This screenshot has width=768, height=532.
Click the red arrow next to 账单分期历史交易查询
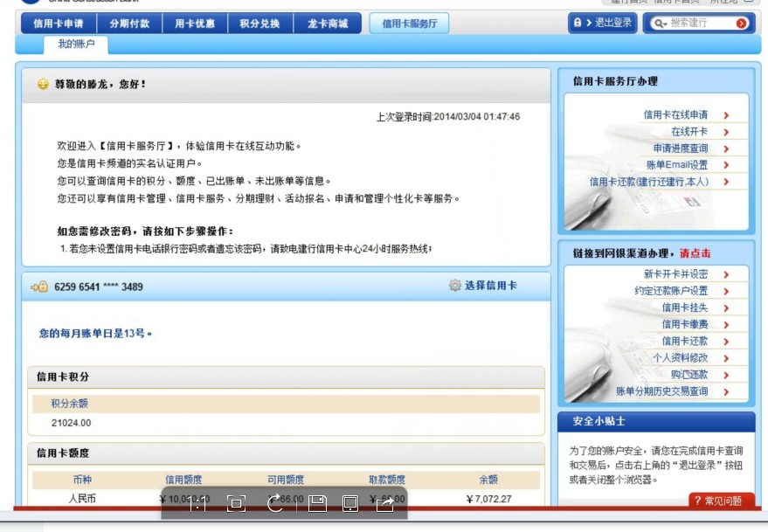(726, 391)
